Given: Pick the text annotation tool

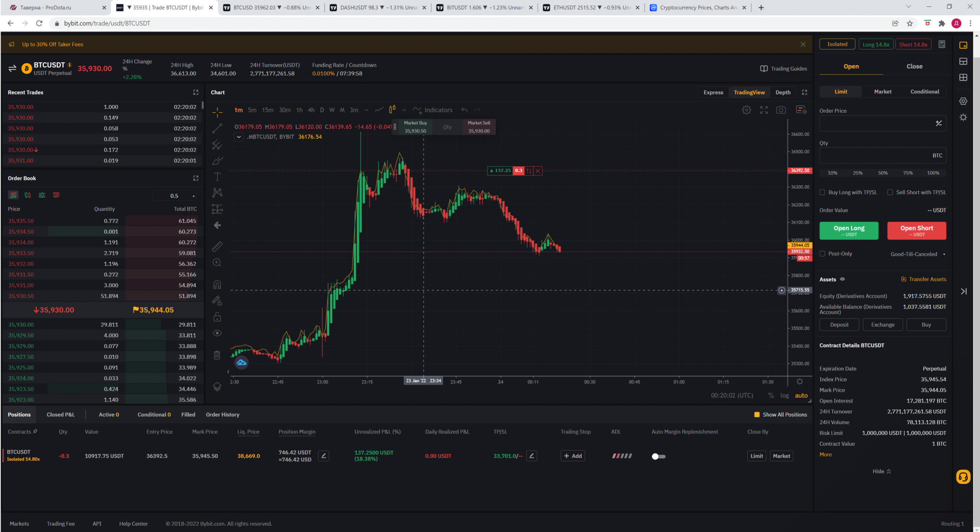Looking at the screenshot, I should point(217,177).
